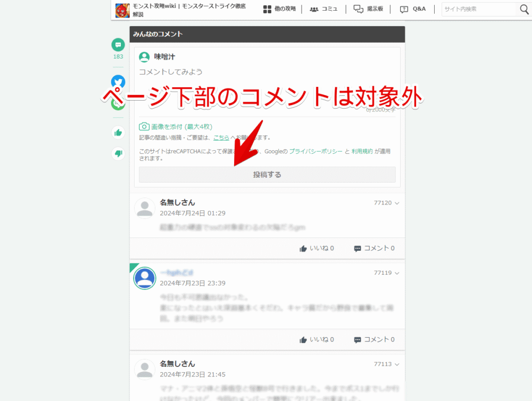This screenshot has height=401, width=532.
Task: Go to the Q&A section
Action: pyautogui.click(x=413, y=9)
